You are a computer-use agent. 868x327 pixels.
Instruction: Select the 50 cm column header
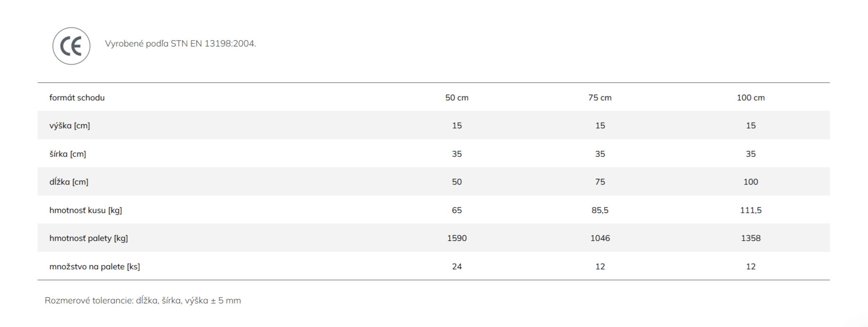click(x=457, y=97)
